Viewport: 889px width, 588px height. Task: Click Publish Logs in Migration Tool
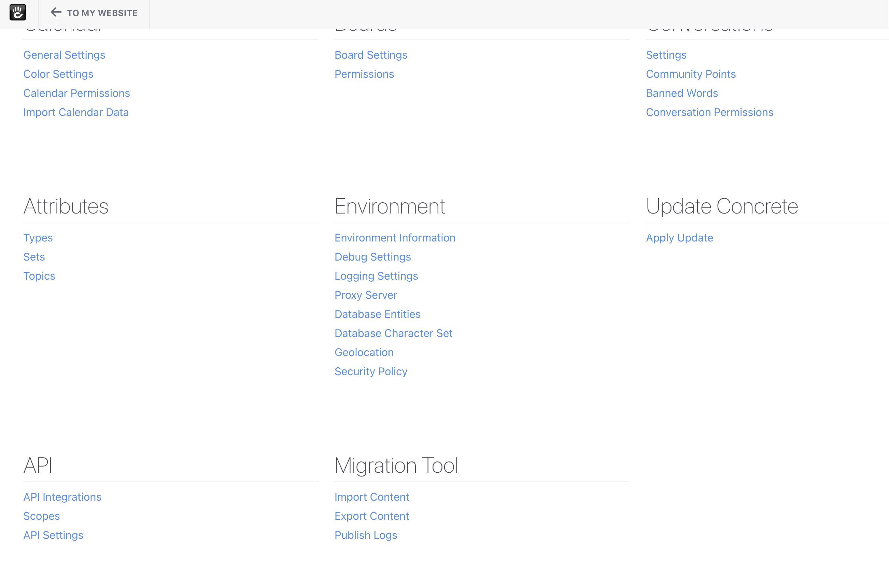(x=366, y=535)
